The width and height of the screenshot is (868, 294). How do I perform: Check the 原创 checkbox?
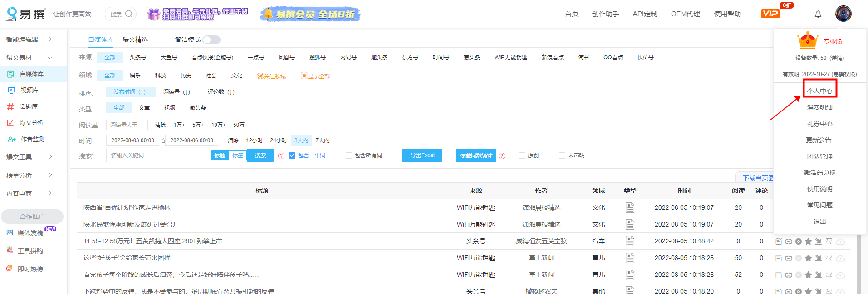(x=522, y=155)
